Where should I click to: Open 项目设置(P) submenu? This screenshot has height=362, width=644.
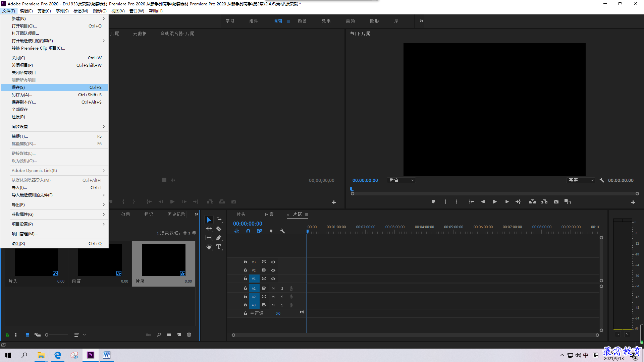point(54,224)
